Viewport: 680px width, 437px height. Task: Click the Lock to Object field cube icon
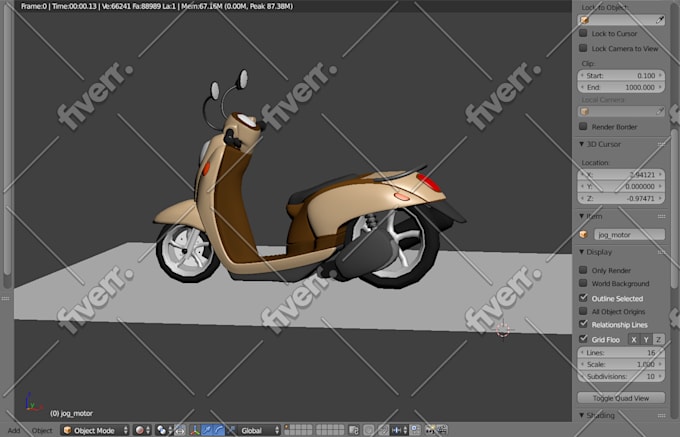585,20
